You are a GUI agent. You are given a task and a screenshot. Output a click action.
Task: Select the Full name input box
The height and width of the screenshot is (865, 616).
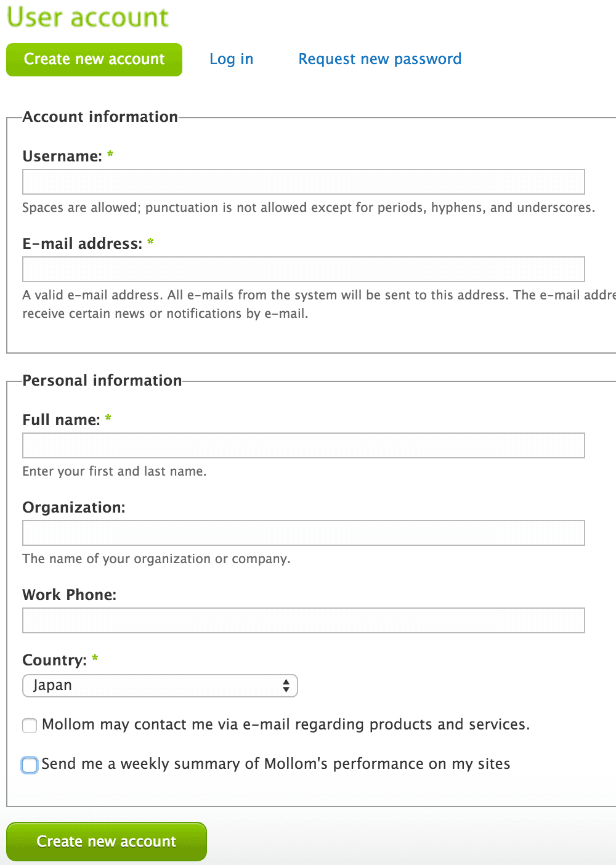point(304,445)
